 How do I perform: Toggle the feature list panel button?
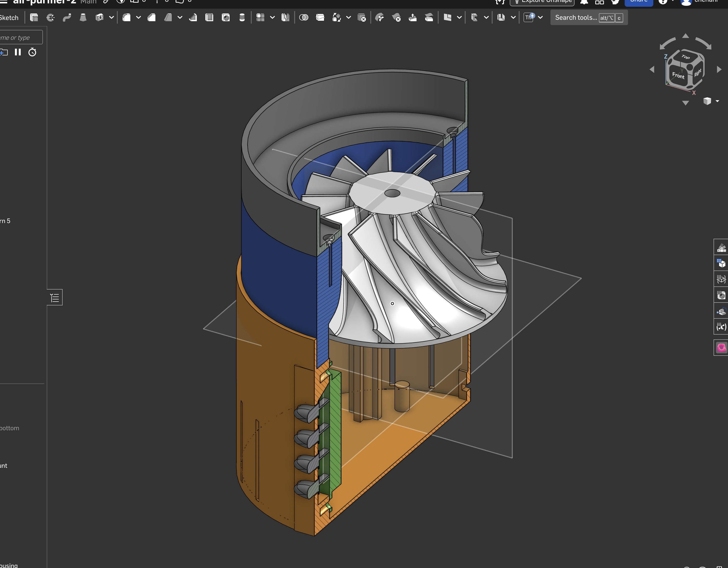[55, 297]
